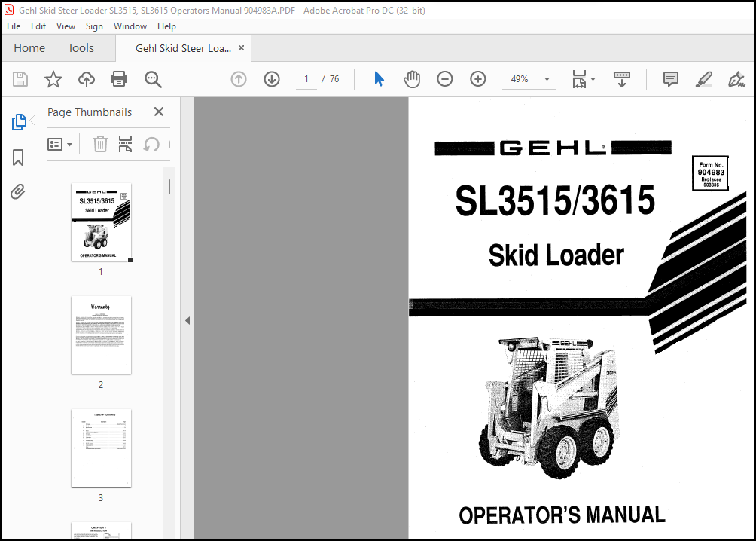The height and width of the screenshot is (541, 756).
Task: Click the thumbnail panel page-break icon
Action: click(125, 145)
